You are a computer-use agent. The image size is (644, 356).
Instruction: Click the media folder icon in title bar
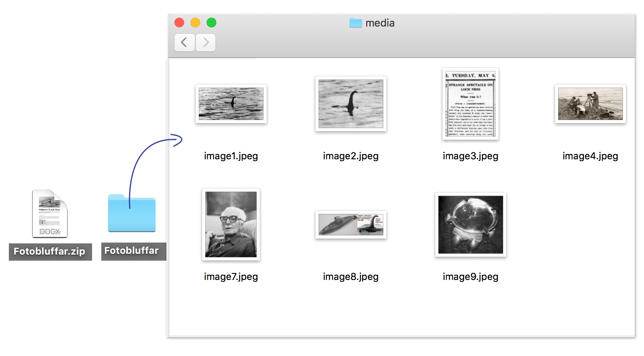coord(355,23)
